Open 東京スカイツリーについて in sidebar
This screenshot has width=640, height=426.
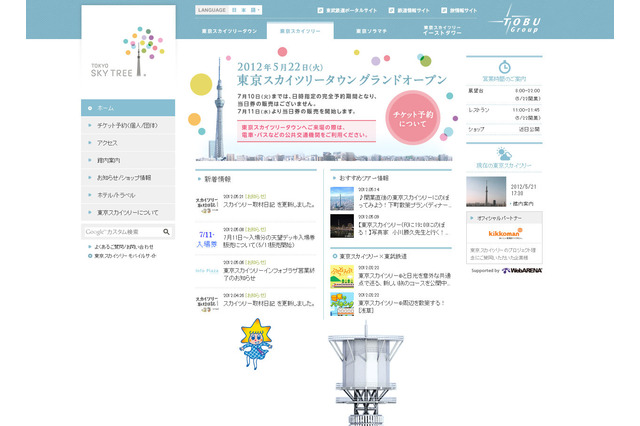[128, 213]
